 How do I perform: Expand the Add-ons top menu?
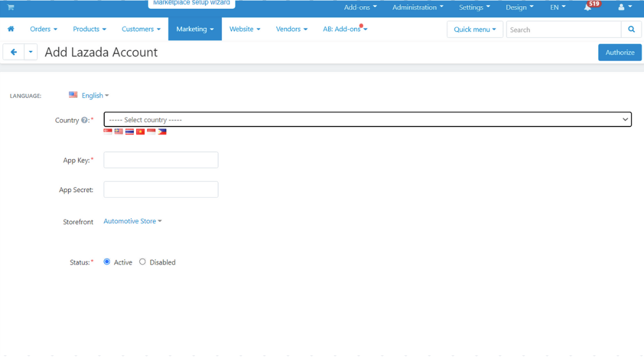pyautogui.click(x=360, y=7)
